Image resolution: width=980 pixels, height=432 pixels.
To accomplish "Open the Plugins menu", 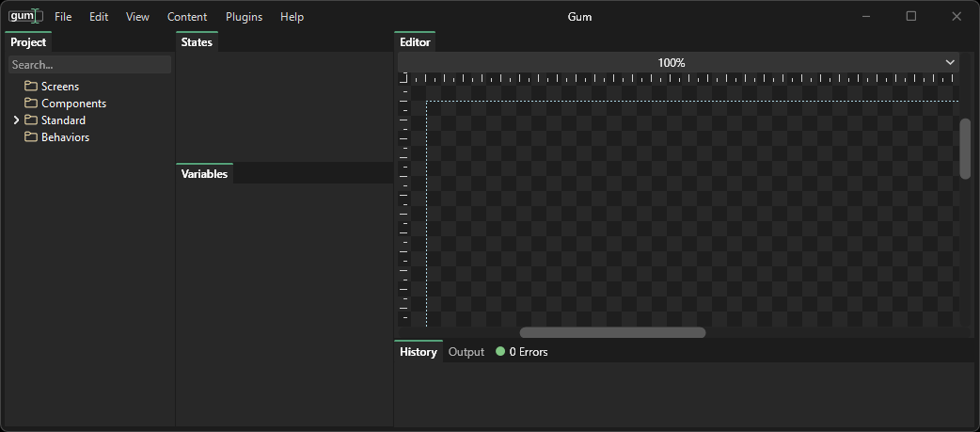I will coord(244,17).
